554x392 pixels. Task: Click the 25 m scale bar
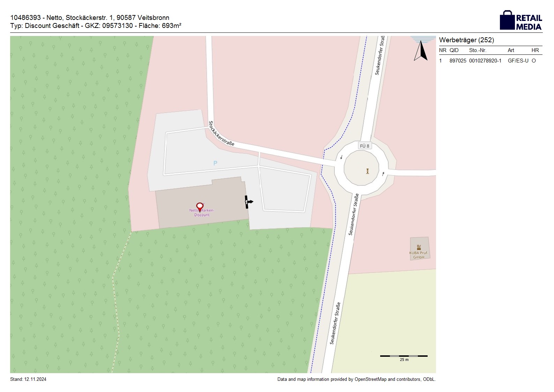tap(404, 356)
